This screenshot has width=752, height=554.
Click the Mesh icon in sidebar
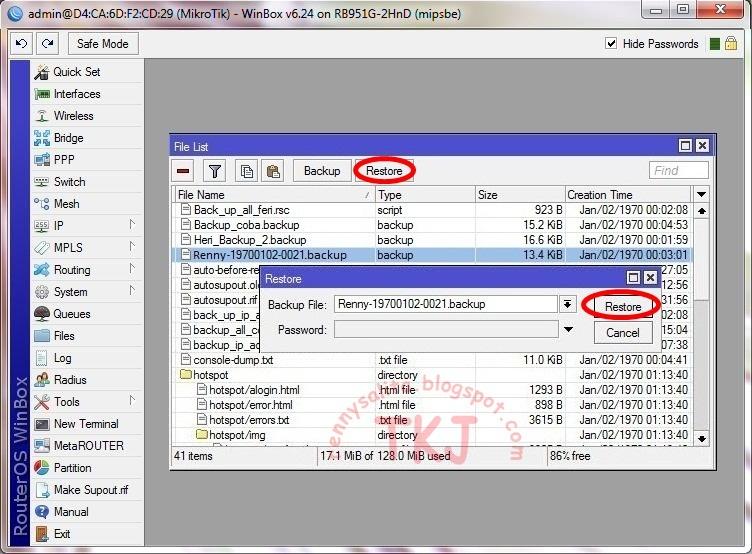point(42,204)
